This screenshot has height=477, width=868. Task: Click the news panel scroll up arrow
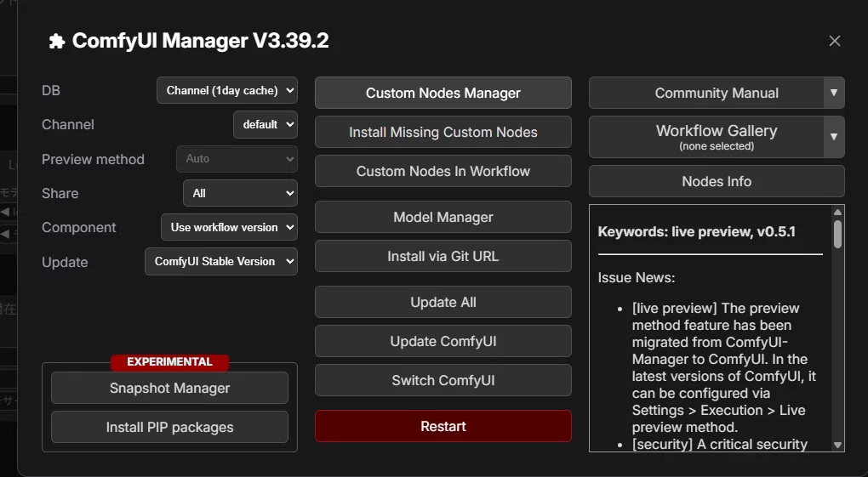[x=837, y=212]
